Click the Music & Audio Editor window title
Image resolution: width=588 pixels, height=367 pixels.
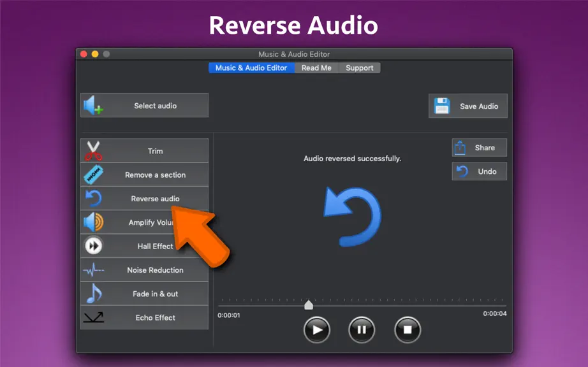294,54
